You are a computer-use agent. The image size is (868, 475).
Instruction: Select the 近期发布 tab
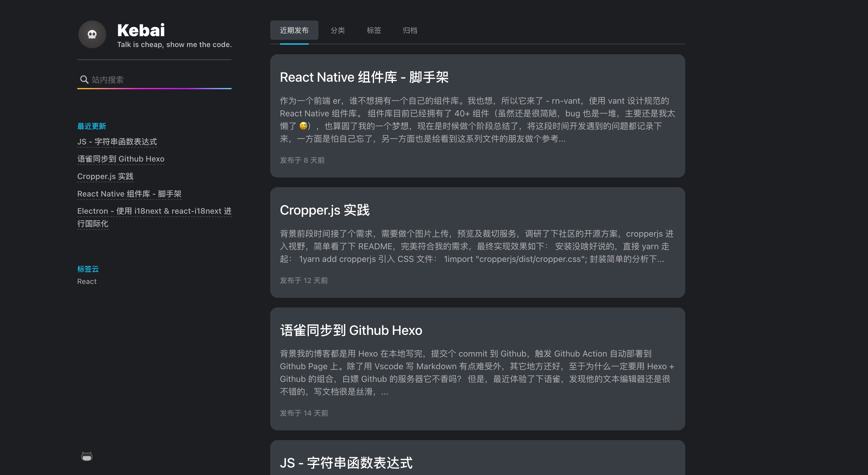(294, 30)
